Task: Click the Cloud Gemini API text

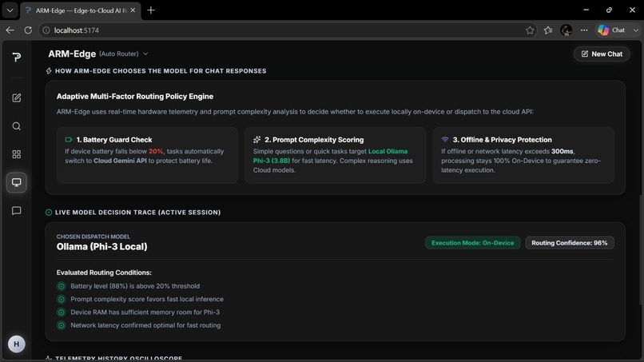Action: click(120, 161)
